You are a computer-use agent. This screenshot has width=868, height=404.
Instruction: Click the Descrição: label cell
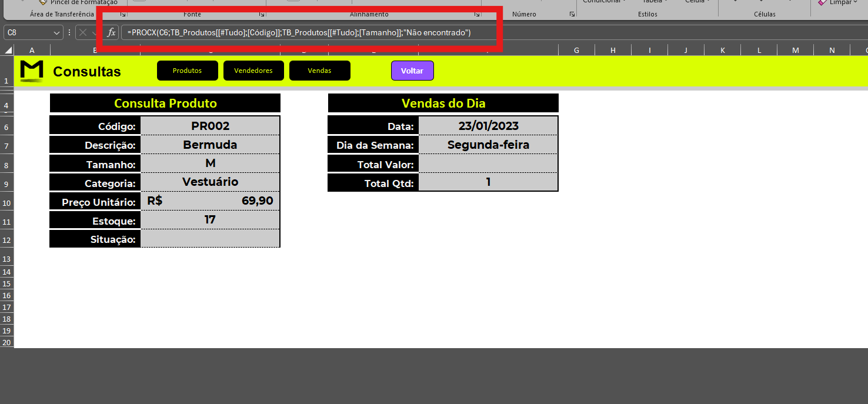pos(95,145)
